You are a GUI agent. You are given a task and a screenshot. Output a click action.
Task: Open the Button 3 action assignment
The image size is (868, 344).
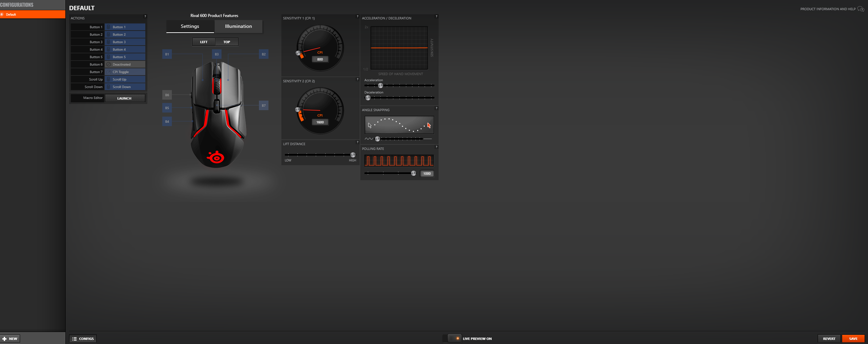click(x=125, y=42)
